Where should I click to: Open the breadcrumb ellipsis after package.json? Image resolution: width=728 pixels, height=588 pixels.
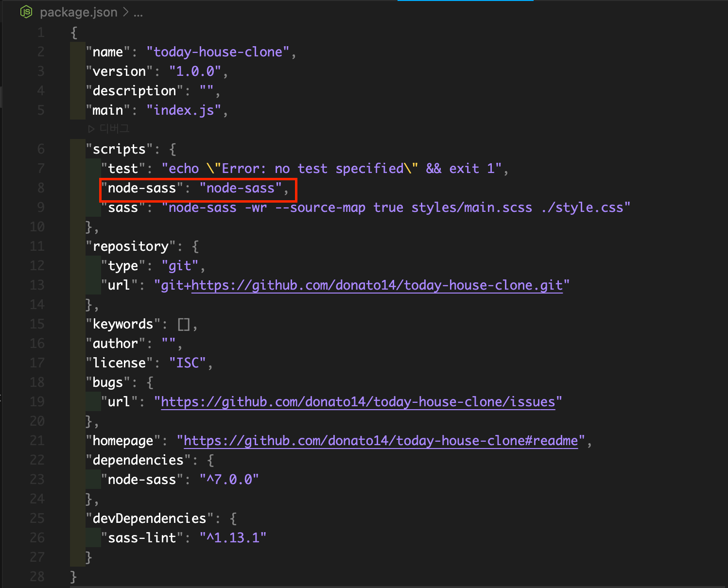139,13
